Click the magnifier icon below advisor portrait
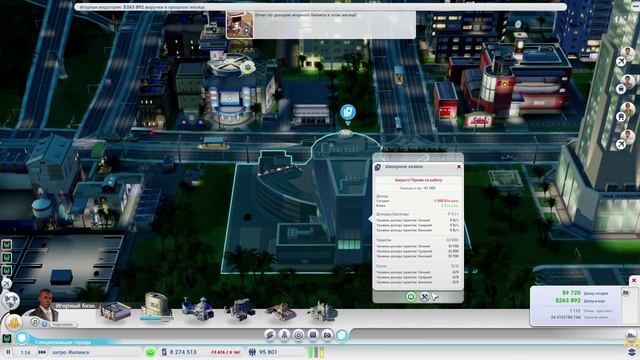This screenshot has height=360, width=640. (x=35, y=322)
